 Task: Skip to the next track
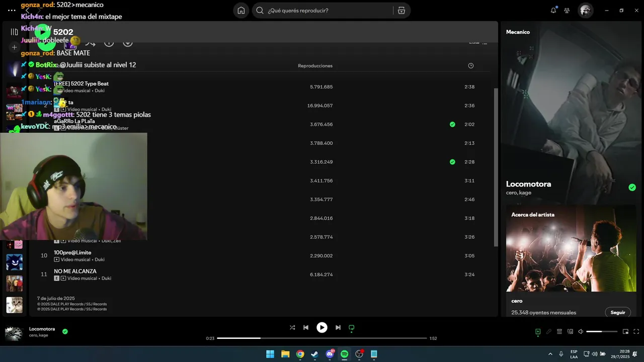point(338,327)
